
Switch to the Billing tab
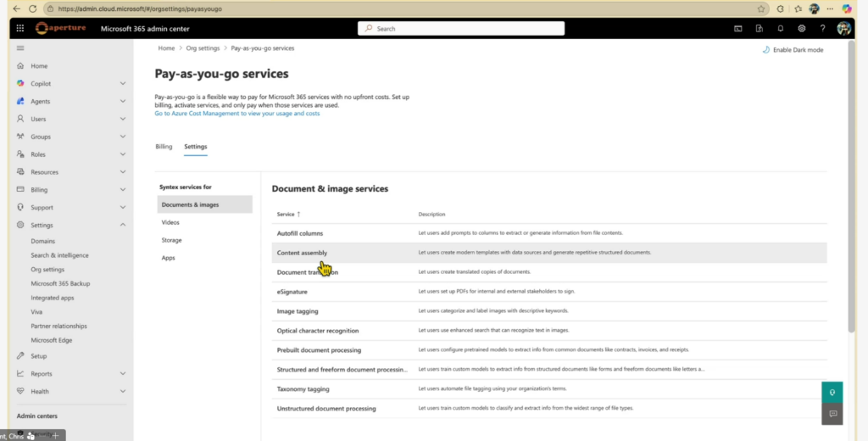[164, 147]
